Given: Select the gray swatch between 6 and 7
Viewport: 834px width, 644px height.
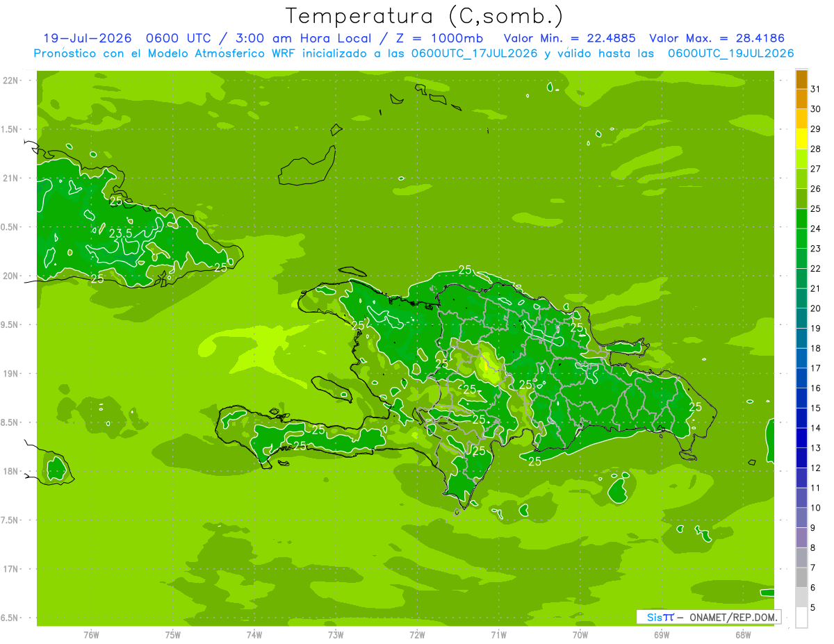Looking at the screenshot, I should point(801,577).
